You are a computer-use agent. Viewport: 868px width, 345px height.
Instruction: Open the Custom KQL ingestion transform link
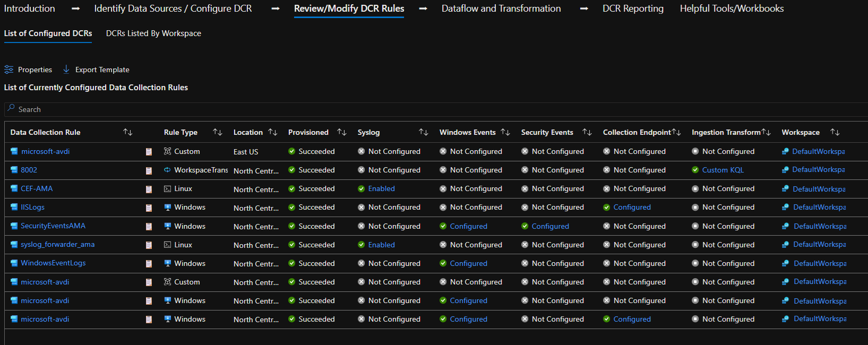(723, 170)
